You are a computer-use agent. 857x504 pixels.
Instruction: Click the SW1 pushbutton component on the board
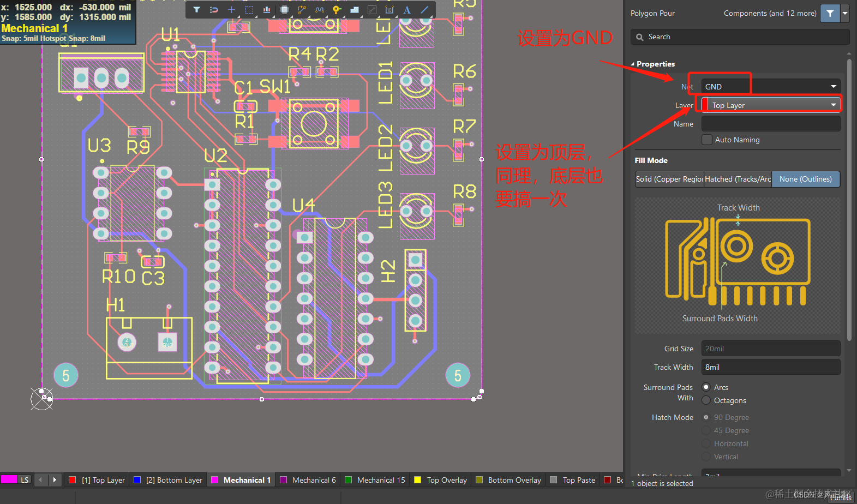tap(314, 124)
